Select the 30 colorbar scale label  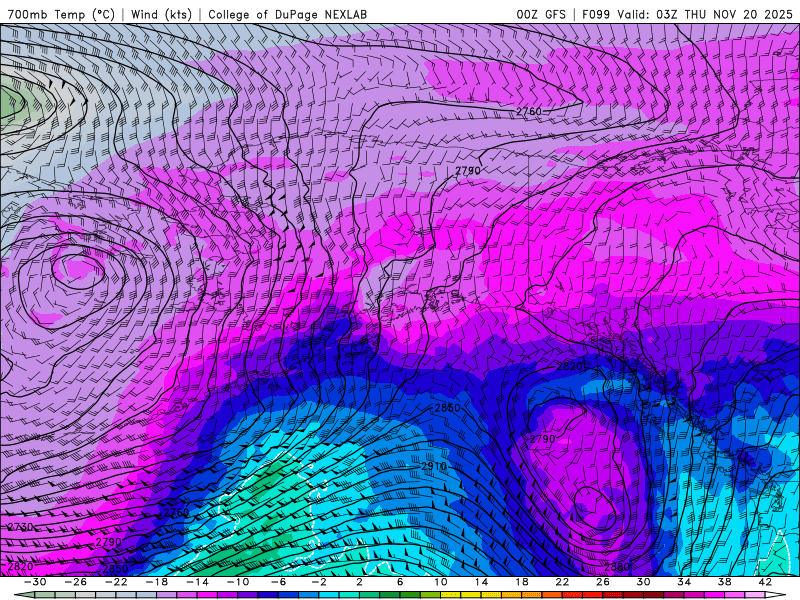point(643,582)
